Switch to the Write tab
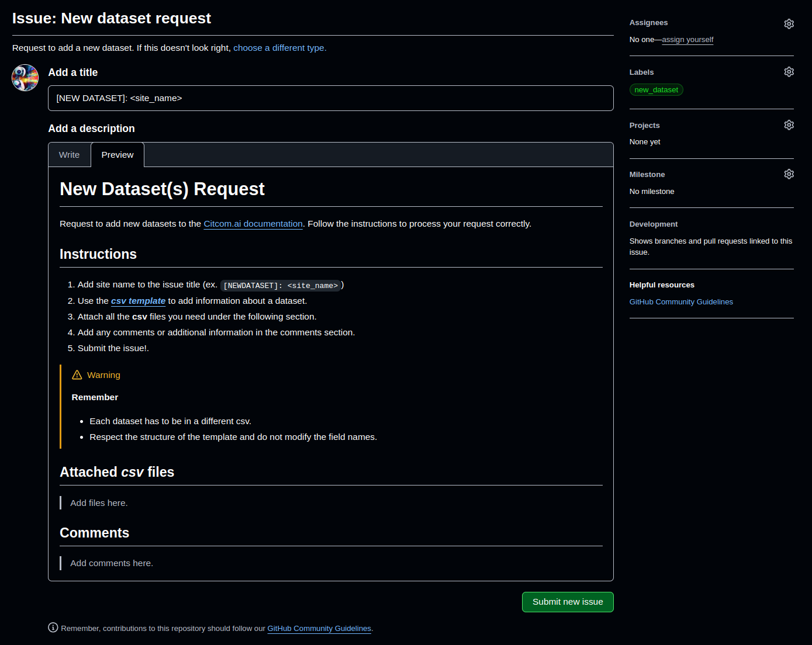Image resolution: width=812 pixels, height=645 pixels. click(x=69, y=155)
